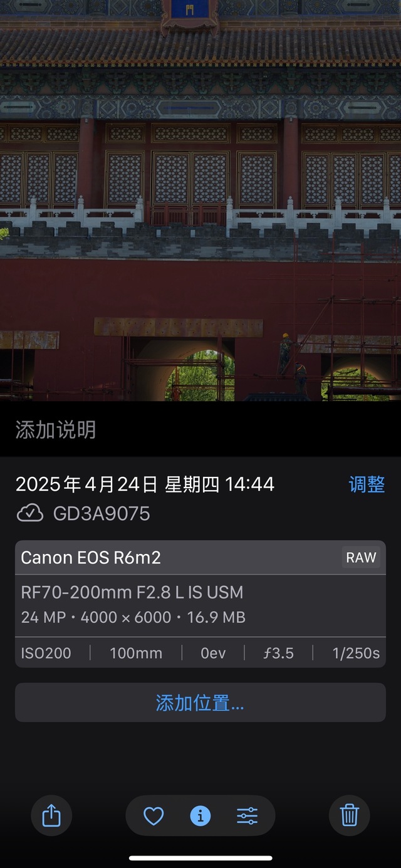Select the file name GD3A9075
This screenshot has height=868, width=401.
(102, 514)
